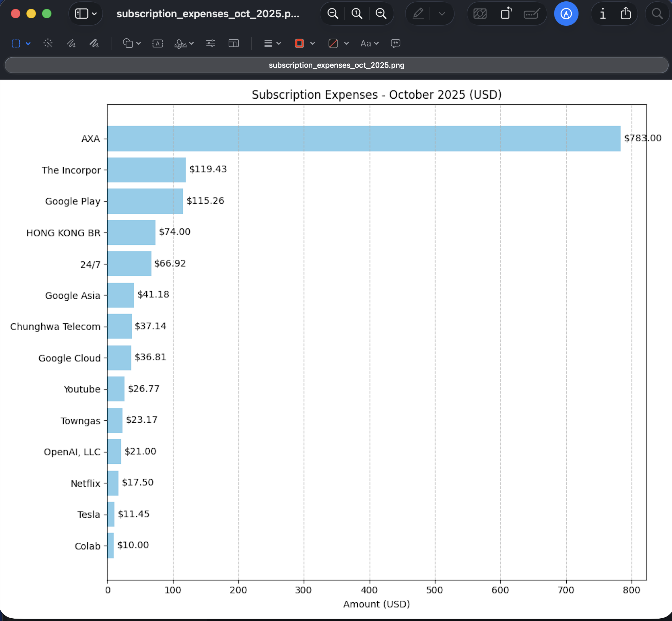The width and height of the screenshot is (672, 621).
Task: Open the Sign tool
Action: coord(180,43)
